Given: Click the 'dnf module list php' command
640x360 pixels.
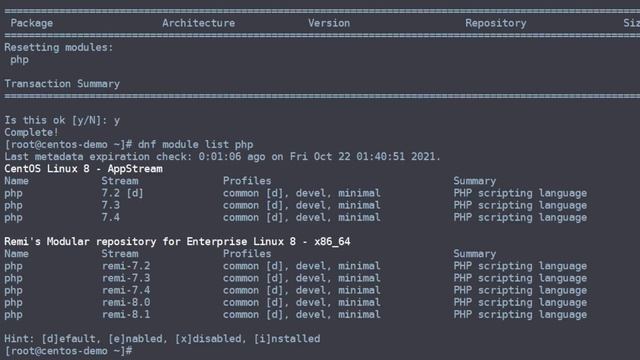Looking at the screenshot, I should (196, 144).
